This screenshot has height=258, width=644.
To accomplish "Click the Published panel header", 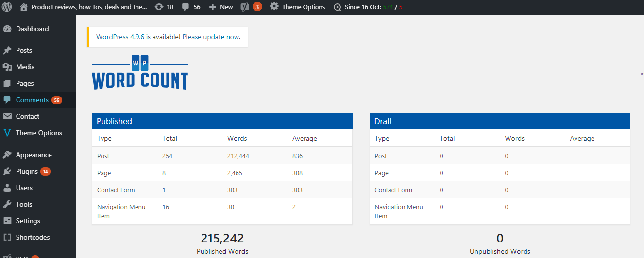I will tap(222, 121).
